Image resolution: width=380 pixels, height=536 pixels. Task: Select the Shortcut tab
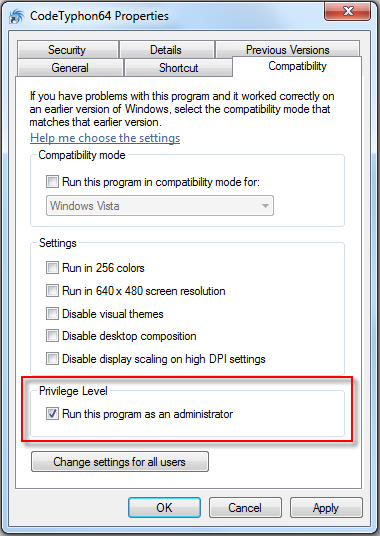[178, 68]
